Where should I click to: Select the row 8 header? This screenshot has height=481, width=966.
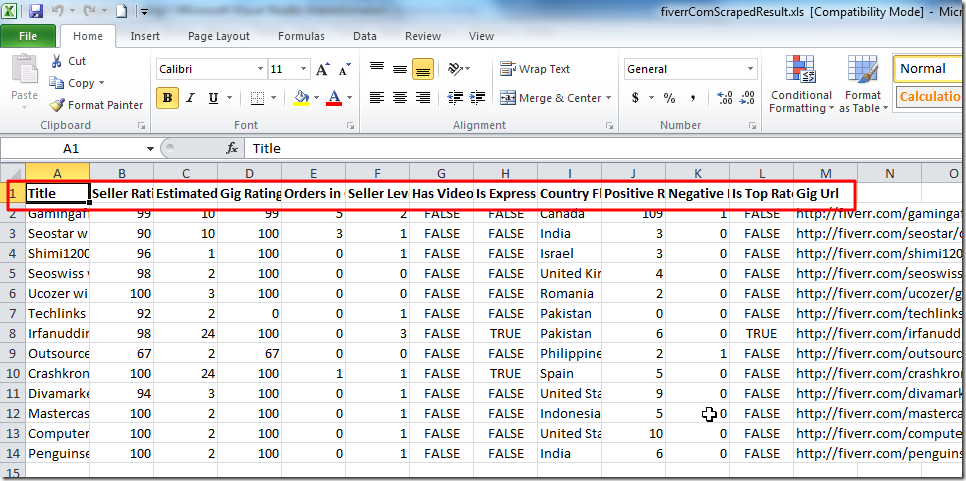(12, 333)
